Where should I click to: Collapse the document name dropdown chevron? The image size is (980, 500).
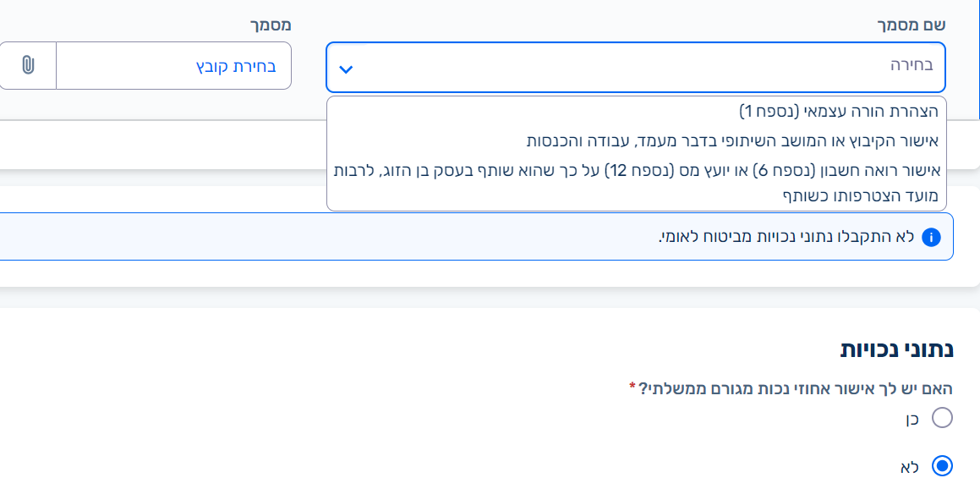(x=345, y=69)
